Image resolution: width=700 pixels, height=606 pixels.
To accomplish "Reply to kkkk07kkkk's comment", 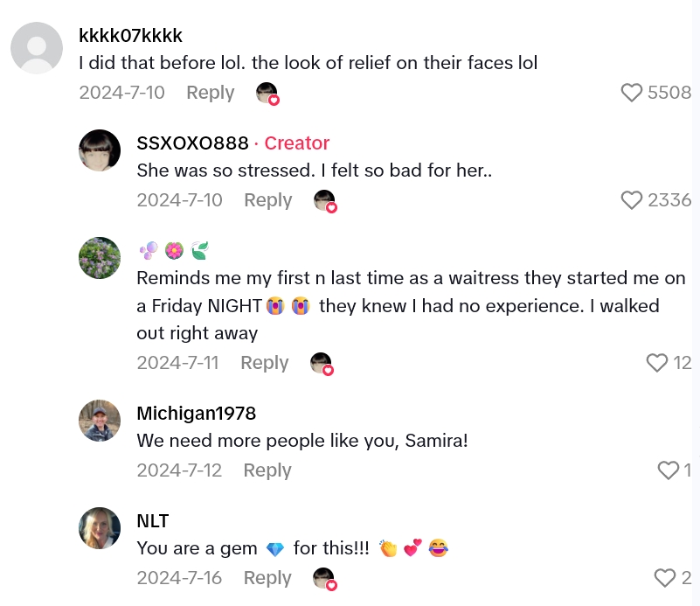I will pyautogui.click(x=211, y=93).
